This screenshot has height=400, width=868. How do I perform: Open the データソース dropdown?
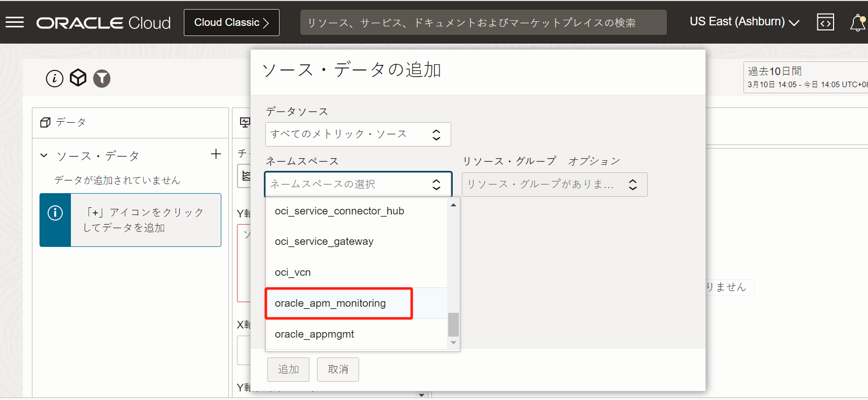(x=358, y=134)
